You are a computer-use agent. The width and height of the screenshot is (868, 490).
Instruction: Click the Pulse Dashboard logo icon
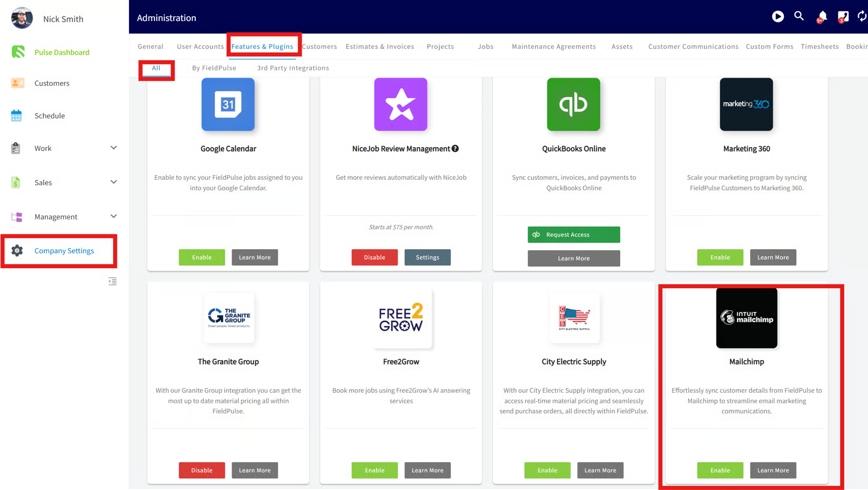click(x=18, y=52)
